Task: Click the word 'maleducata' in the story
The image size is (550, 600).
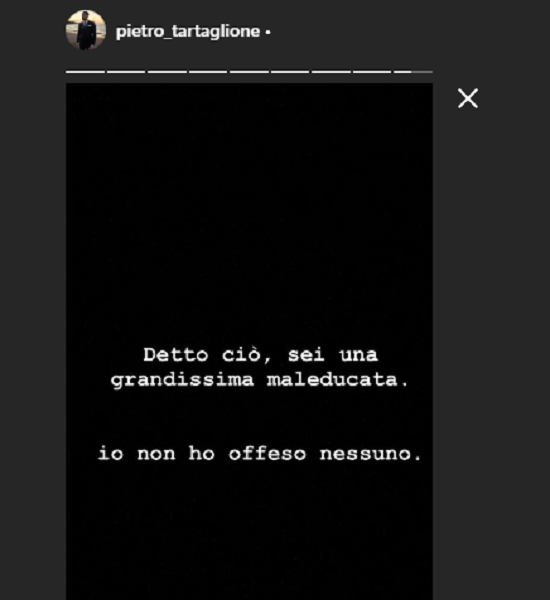Action: pos(332,380)
